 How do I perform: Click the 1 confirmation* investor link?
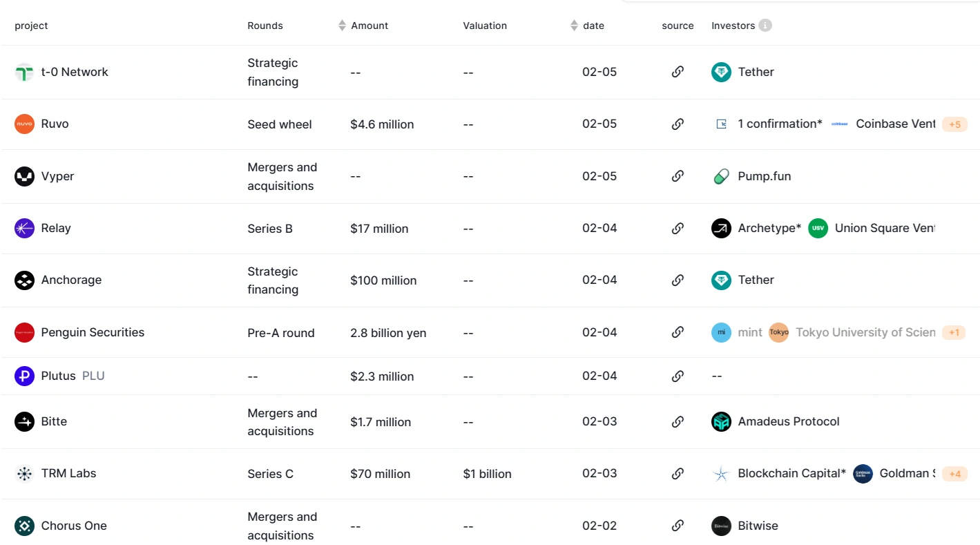[780, 124]
